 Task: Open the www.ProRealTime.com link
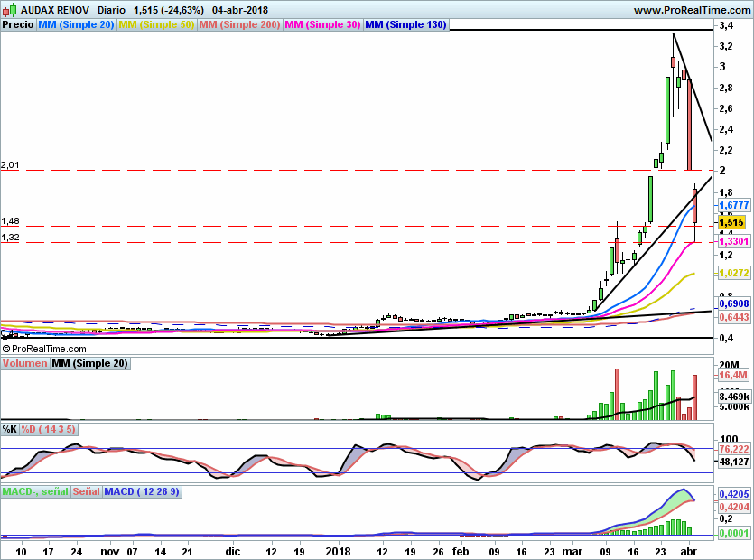click(x=692, y=10)
